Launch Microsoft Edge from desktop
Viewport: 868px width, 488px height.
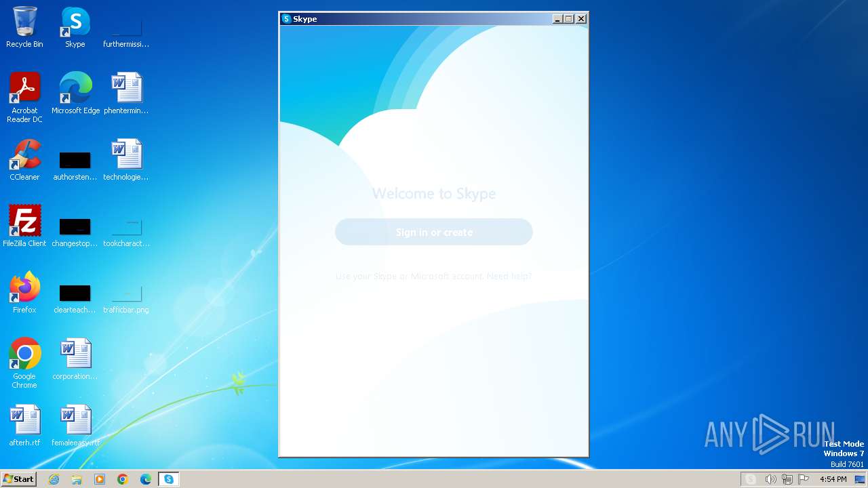(75, 94)
